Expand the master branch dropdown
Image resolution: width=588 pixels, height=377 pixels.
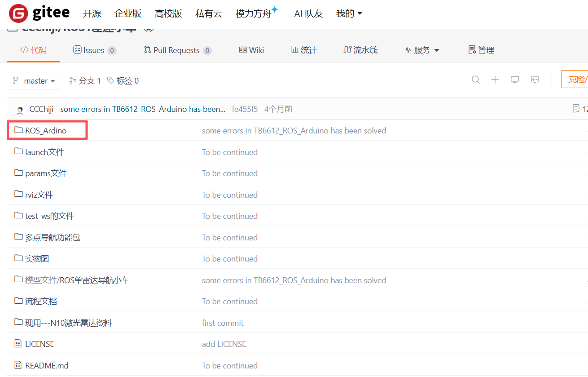pos(34,81)
